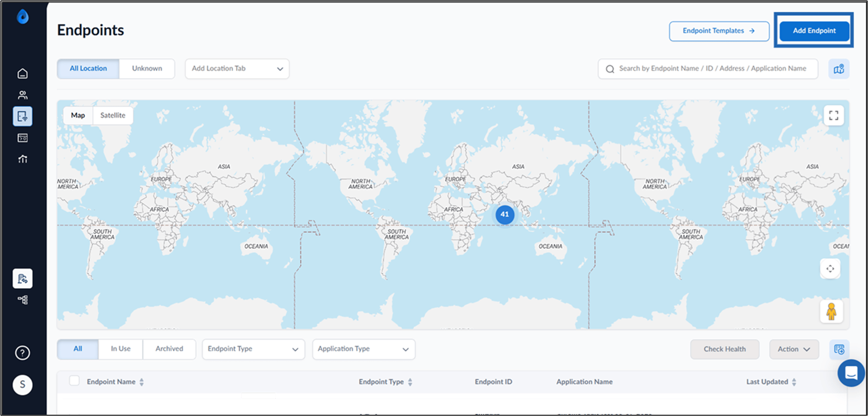868x416 pixels.
Task: Open the user profile avatar S
Action: [23, 384]
